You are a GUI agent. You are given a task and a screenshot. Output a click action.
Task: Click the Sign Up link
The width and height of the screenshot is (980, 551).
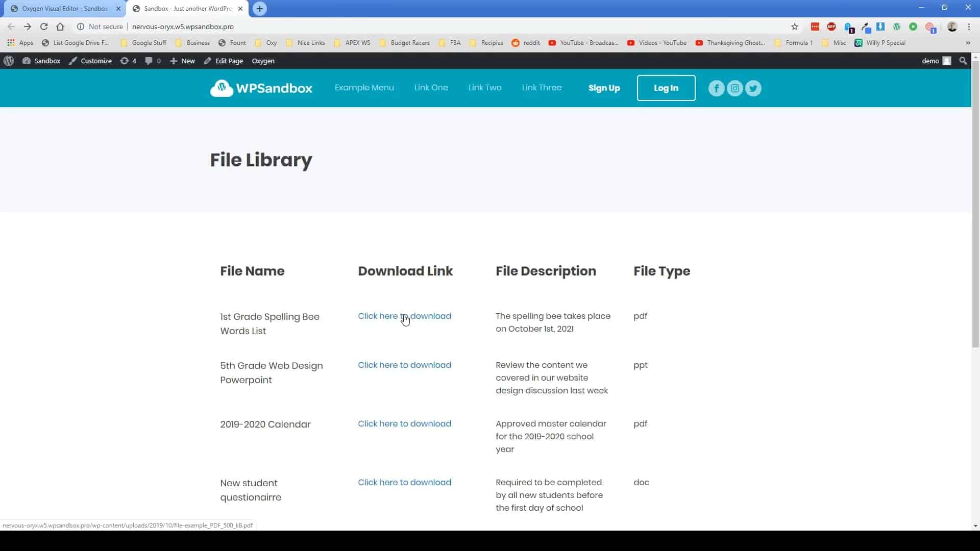point(604,88)
